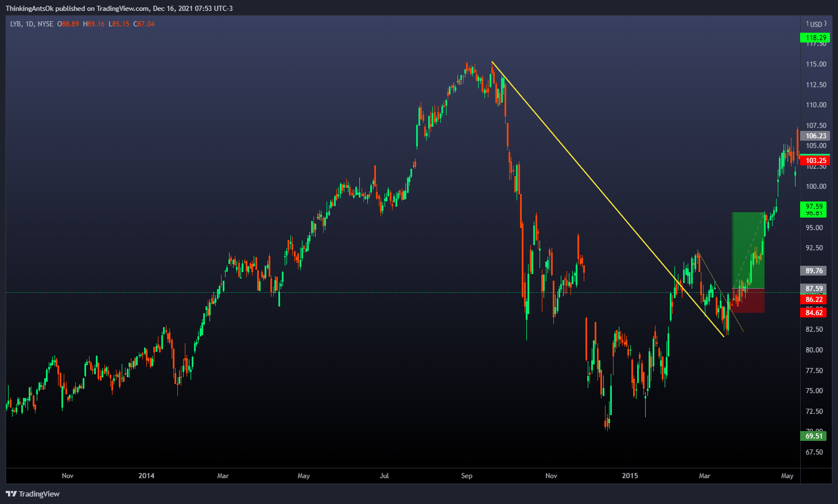Screen dimensions: 838x504
Task: Click the high value H89.16
Action: [x=94, y=24]
